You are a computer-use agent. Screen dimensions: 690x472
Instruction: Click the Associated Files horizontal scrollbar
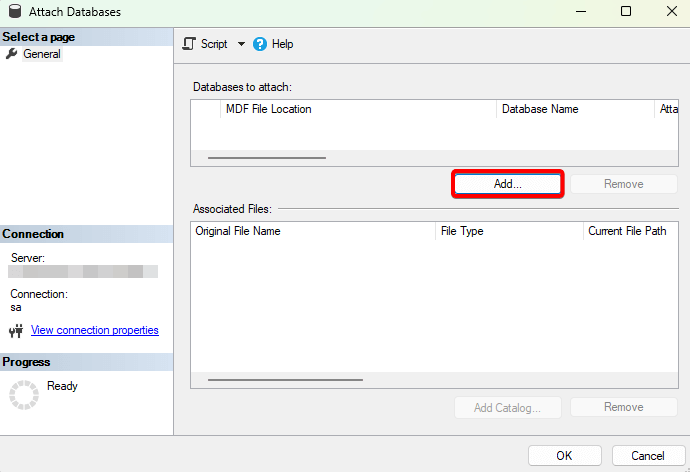click(285, 380)
